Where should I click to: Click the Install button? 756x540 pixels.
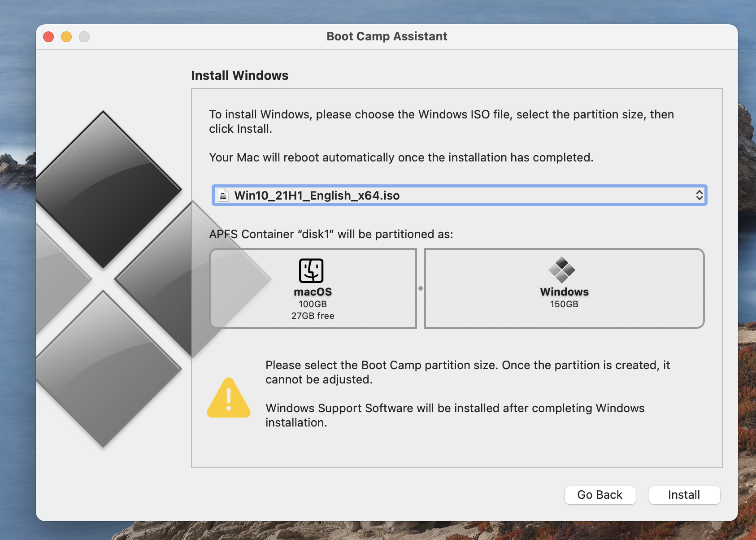pyautogui.click(x=684, y=495)
